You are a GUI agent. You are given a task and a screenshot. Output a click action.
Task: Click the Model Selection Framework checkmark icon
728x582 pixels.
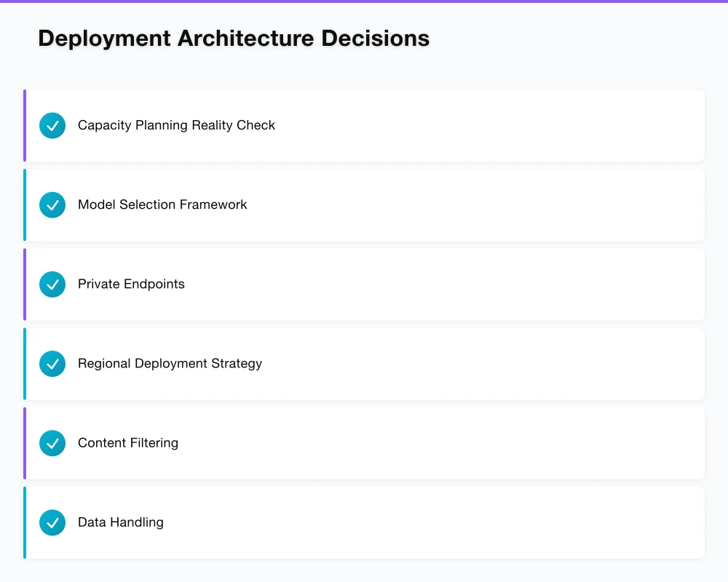pyautogui.click(x=52, y=204)
